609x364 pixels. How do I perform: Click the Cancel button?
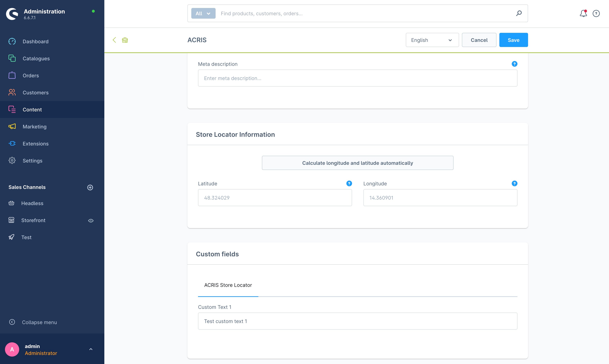pyautogui.click(x=479, y=40)
